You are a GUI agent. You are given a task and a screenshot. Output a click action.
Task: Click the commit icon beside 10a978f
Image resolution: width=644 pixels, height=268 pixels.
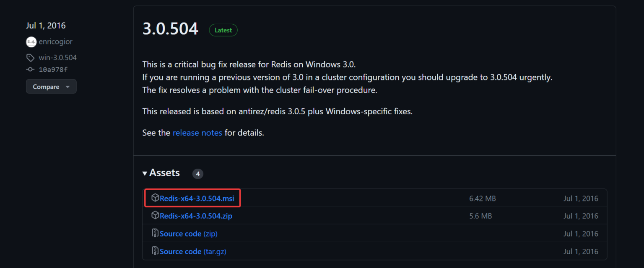(x=30, y=70)
